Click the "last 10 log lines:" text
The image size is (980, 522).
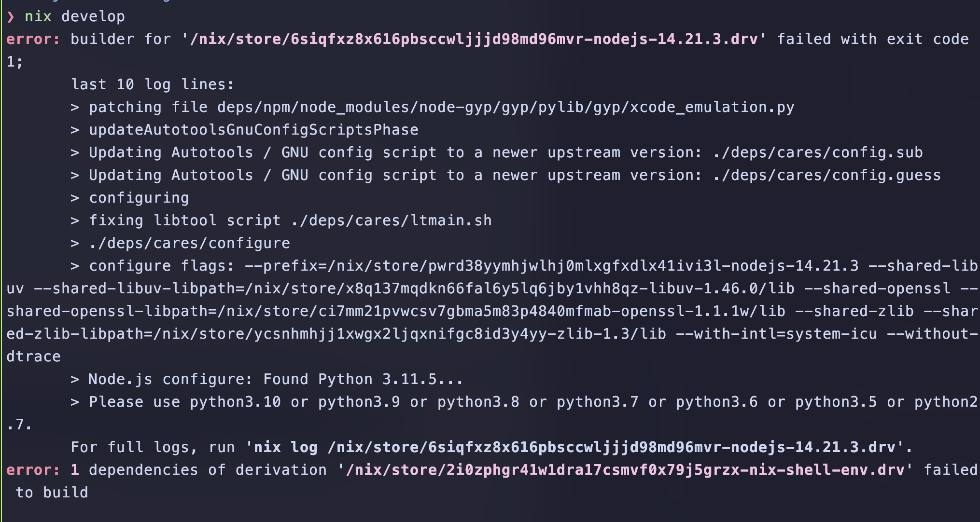(153, 85)
